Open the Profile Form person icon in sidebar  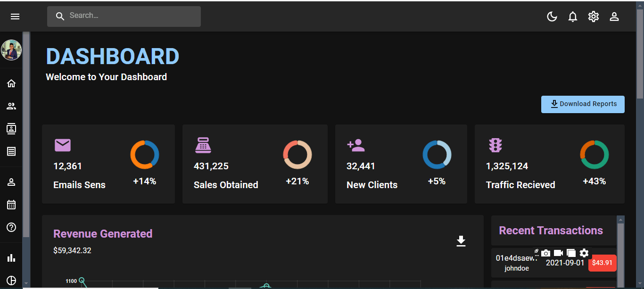tap(11, 182)
